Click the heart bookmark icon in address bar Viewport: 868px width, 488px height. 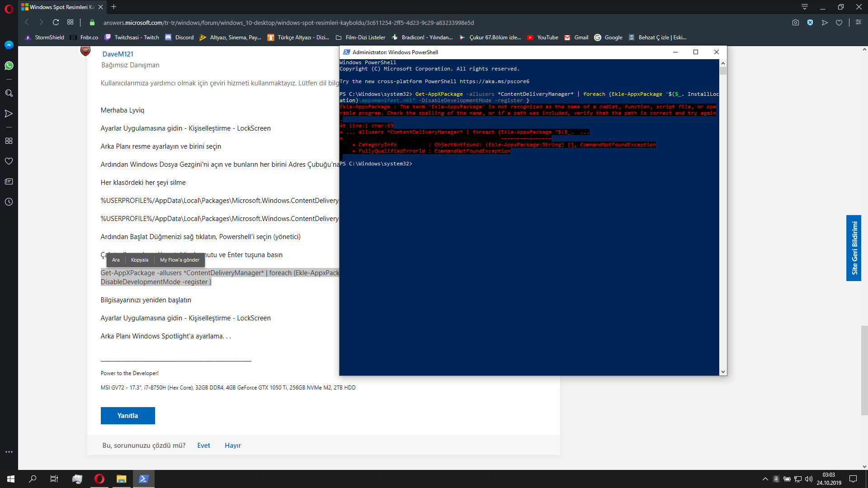tap(839, 23)
